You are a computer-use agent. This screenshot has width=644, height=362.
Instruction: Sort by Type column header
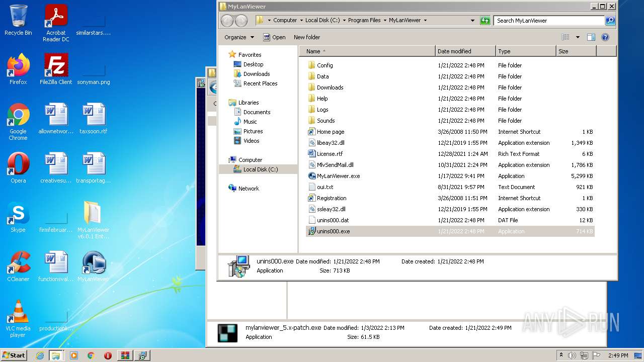(526, 51)
